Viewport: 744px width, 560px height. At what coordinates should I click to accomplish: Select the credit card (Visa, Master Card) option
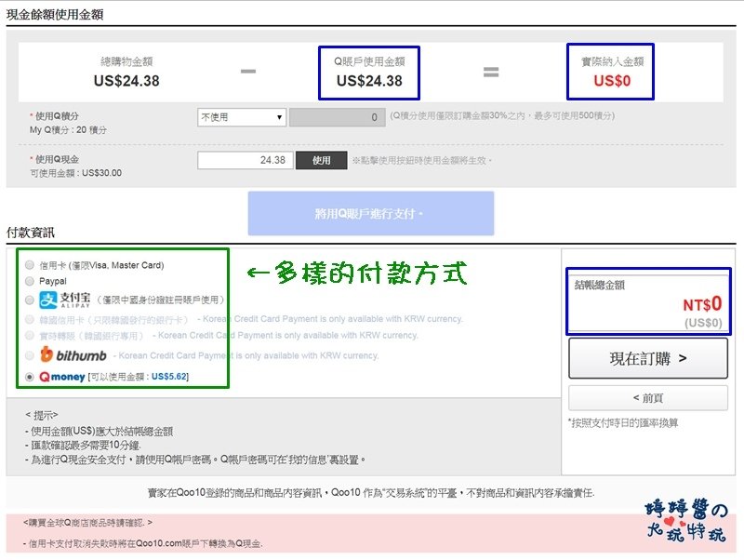tap(30, 265)
